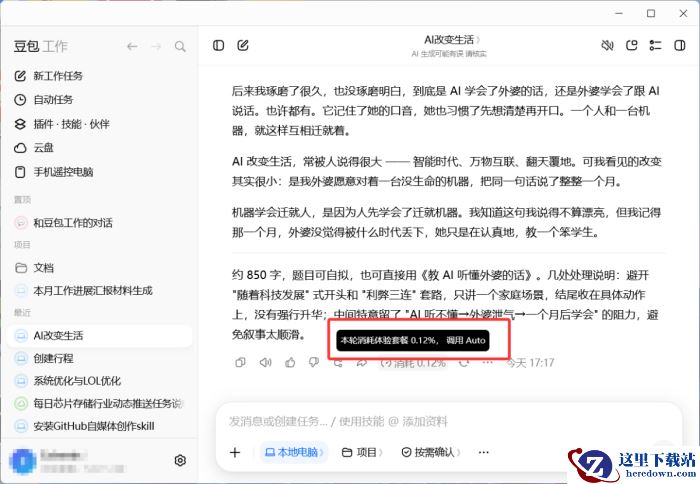Click the AI 生成可能有误 notice text
The image size is (700, 484).
coord(449,54)
